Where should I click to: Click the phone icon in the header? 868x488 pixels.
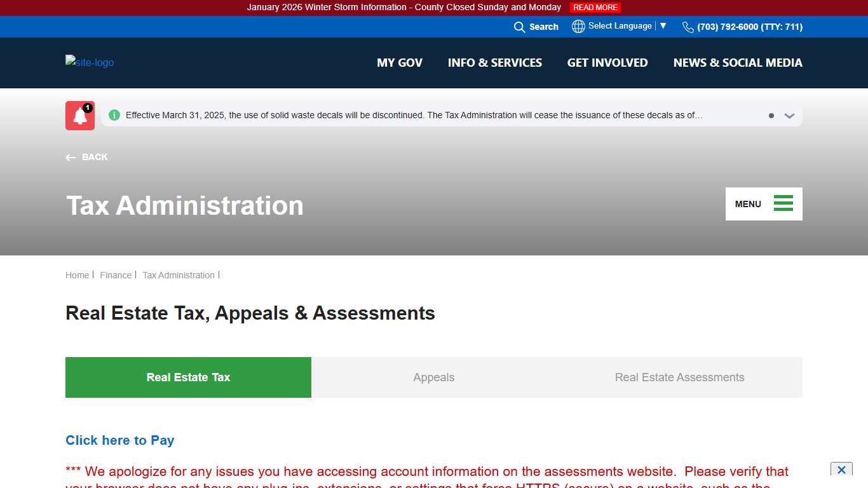pyautogui.click(x=688, y=27)
